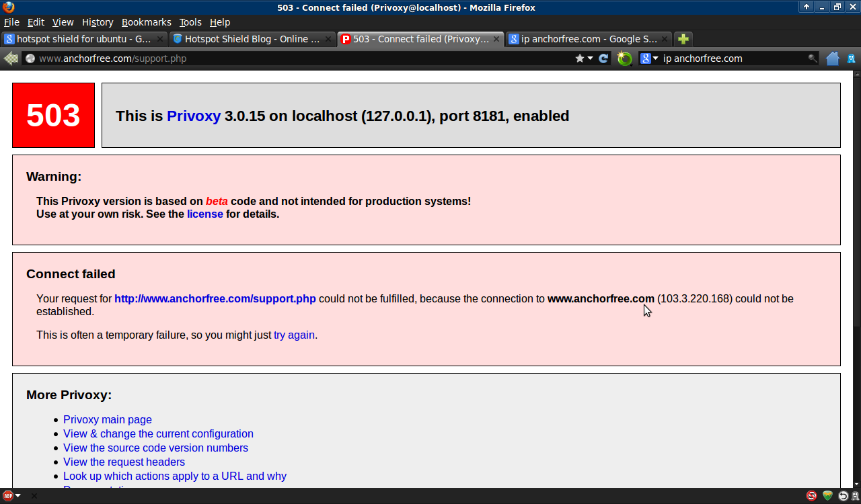Click the circular arrow status bar icon

(x=843, y=496)
